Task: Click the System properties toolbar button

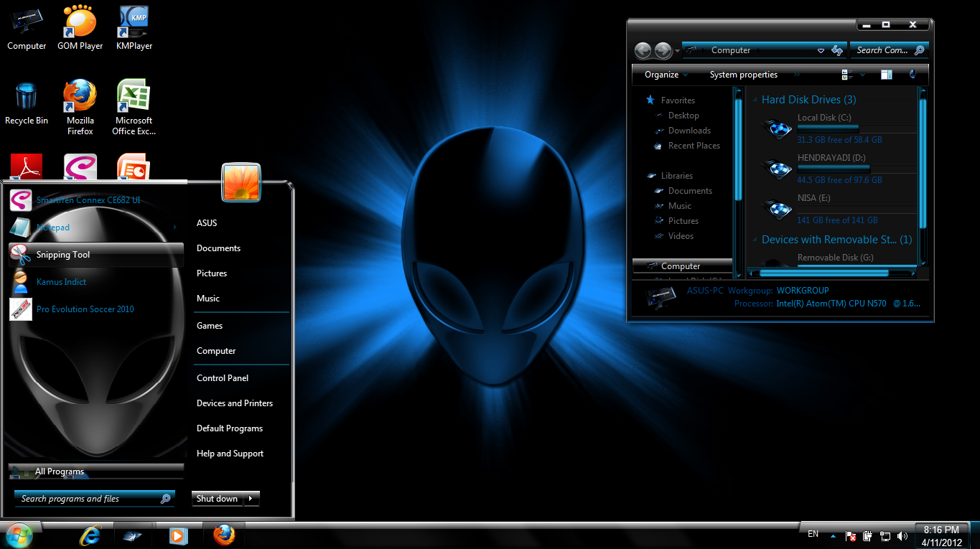Action: coord(744,75)
